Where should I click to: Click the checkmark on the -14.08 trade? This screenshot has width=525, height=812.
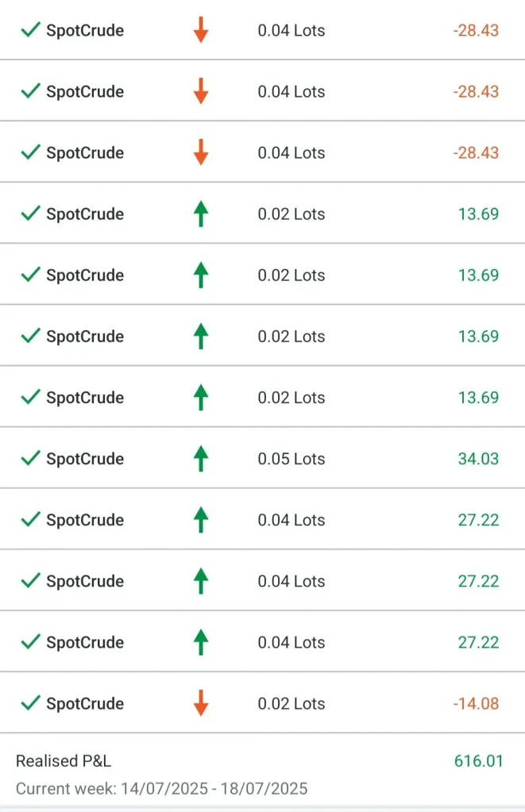(x=30, y=702)
